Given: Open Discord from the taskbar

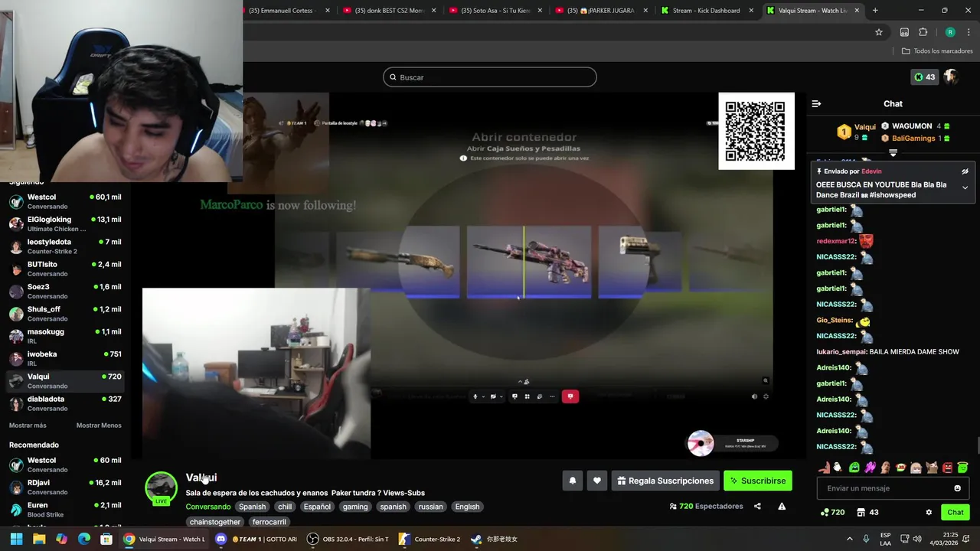Looking at the screenshot, I should pyautogui.click(x=256, y=539).
